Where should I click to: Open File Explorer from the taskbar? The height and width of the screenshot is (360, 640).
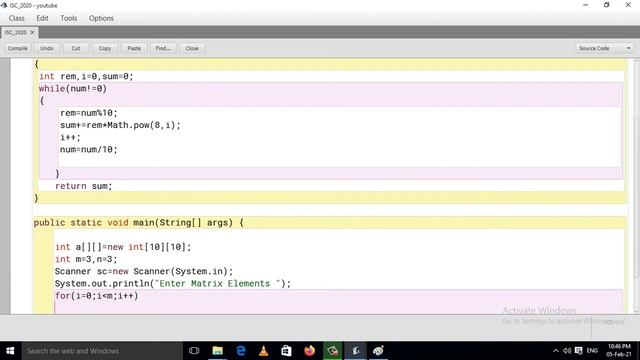[x=218, y=351]
